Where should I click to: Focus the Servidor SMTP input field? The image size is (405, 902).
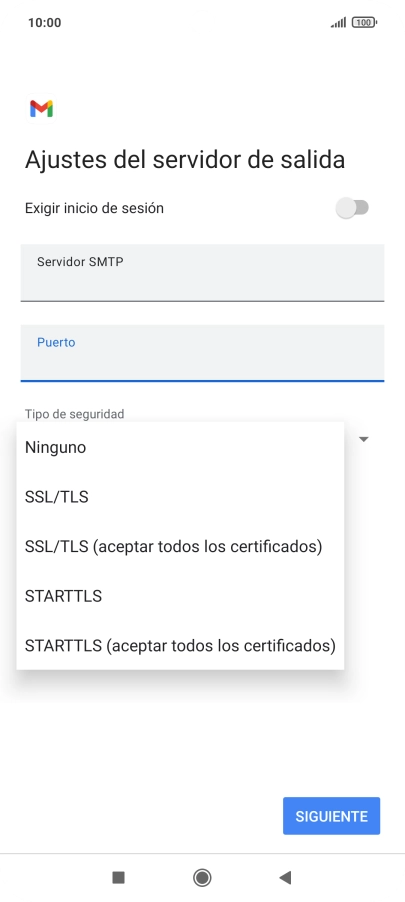[x=202, y=273]
